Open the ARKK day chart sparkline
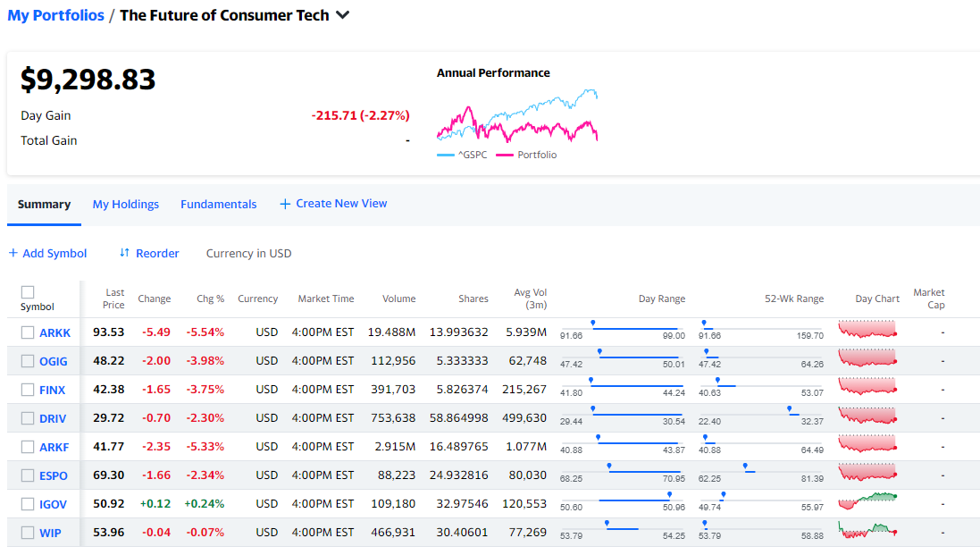 (x=867, y=330)
